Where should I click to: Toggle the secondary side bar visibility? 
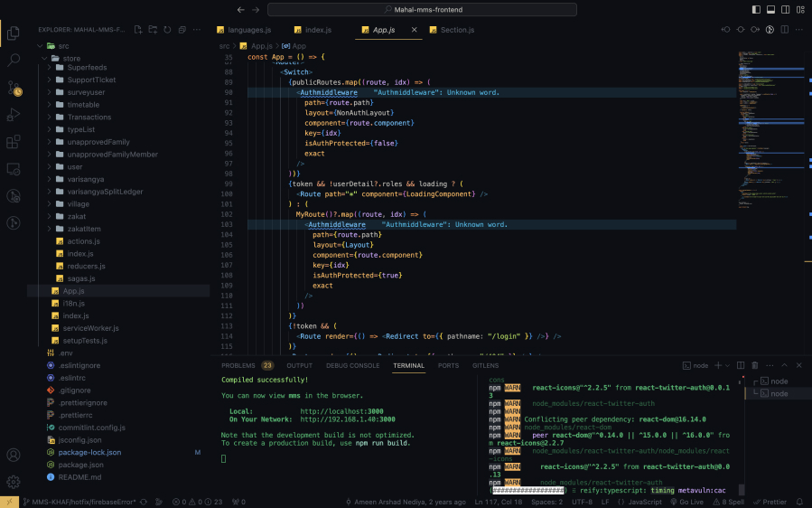coord(784,9)
